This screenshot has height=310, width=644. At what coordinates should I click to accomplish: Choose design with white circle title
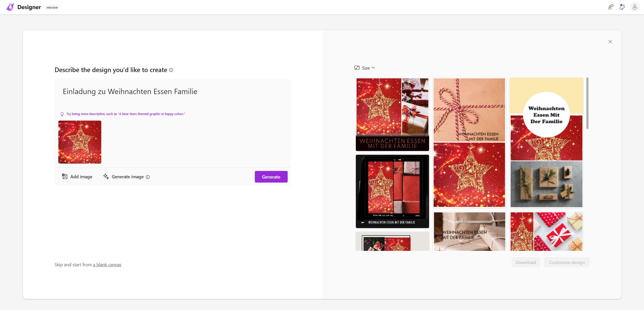[546, 142]
